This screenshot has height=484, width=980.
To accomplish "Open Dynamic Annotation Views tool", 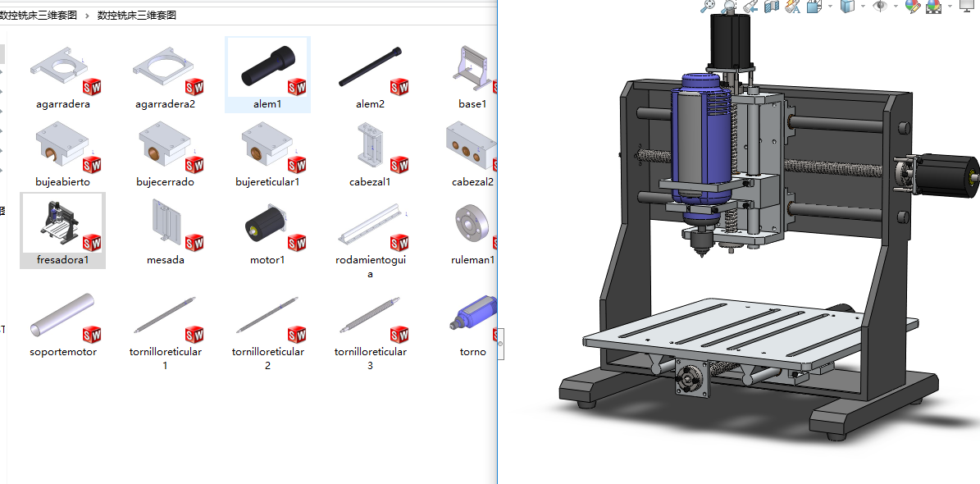I will [x=792, y=7].
